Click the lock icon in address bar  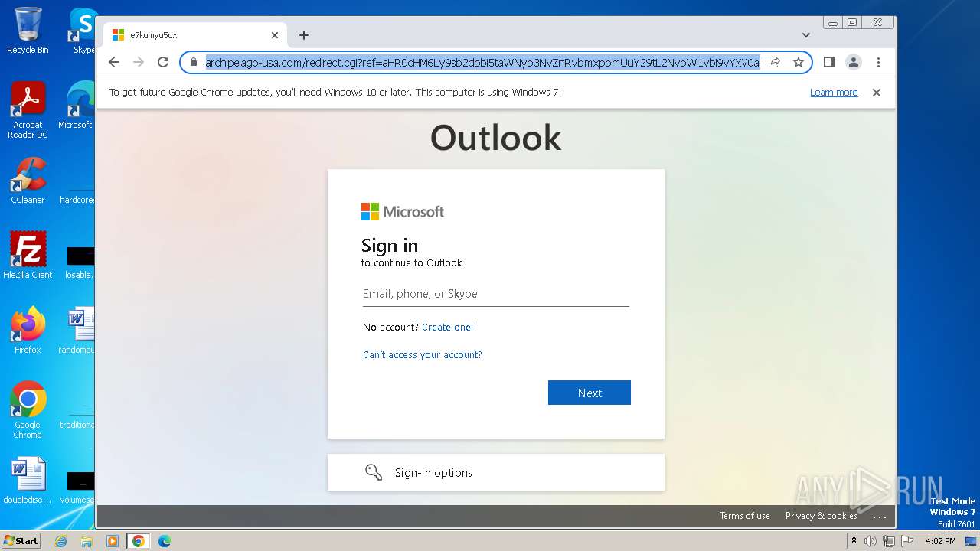[194, 62]
